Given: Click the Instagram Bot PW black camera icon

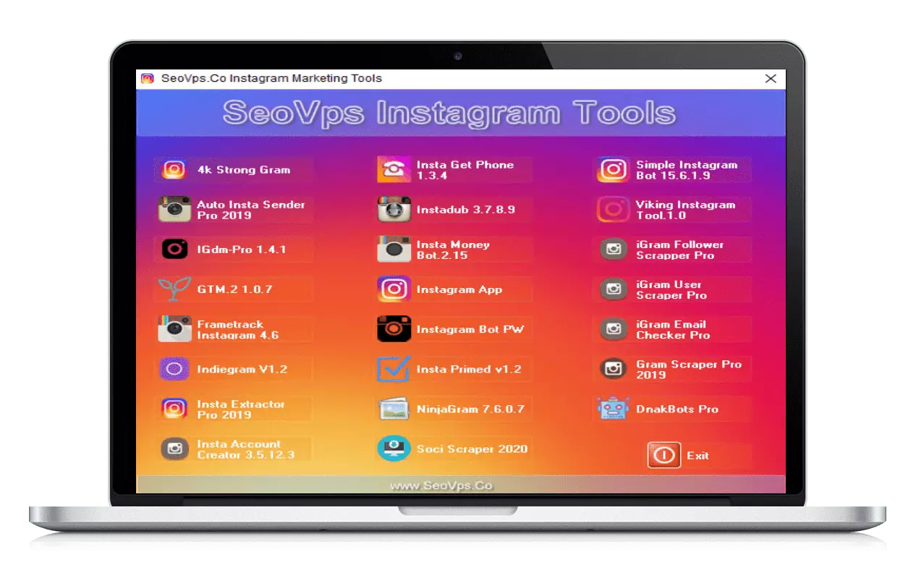Looking at the screenshot, I should 394,329.
